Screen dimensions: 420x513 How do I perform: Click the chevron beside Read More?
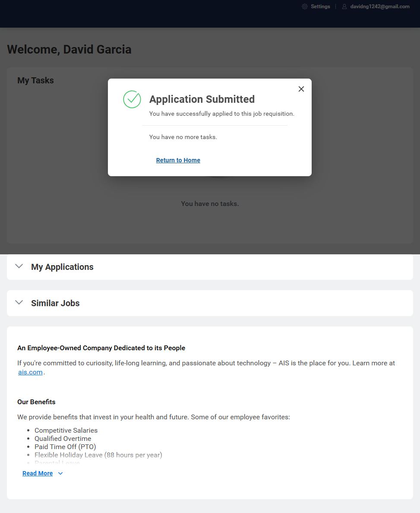tap(60, 473)
